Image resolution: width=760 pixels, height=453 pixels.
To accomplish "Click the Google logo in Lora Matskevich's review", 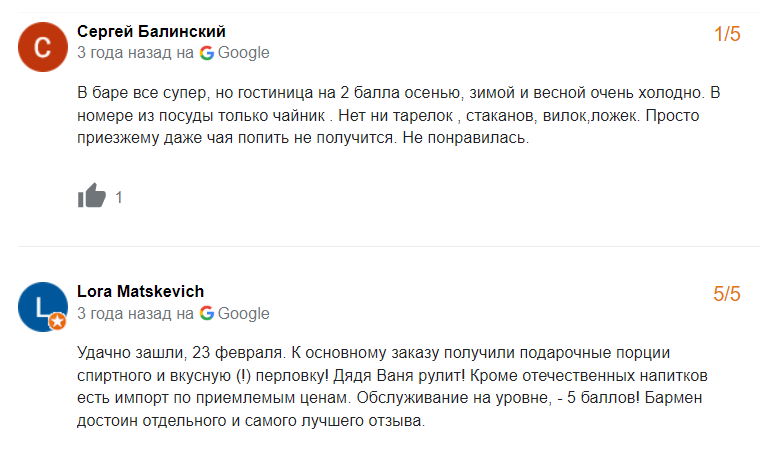I will click(207, 313).
